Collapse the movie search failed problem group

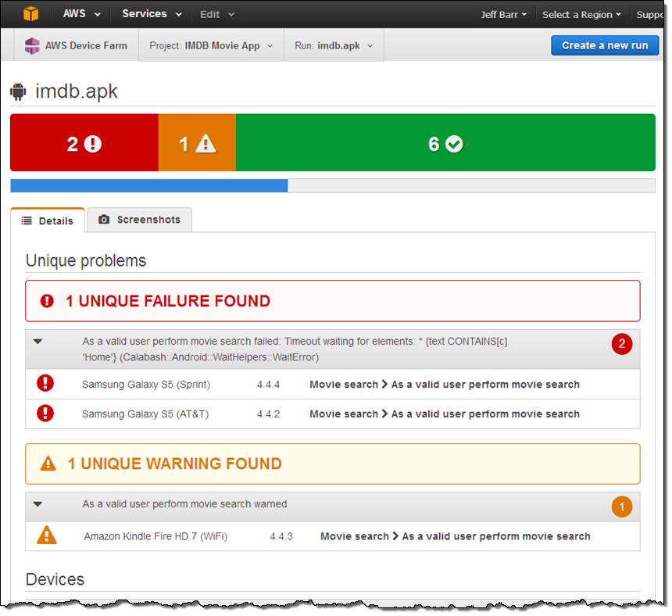tap(38, 342)
